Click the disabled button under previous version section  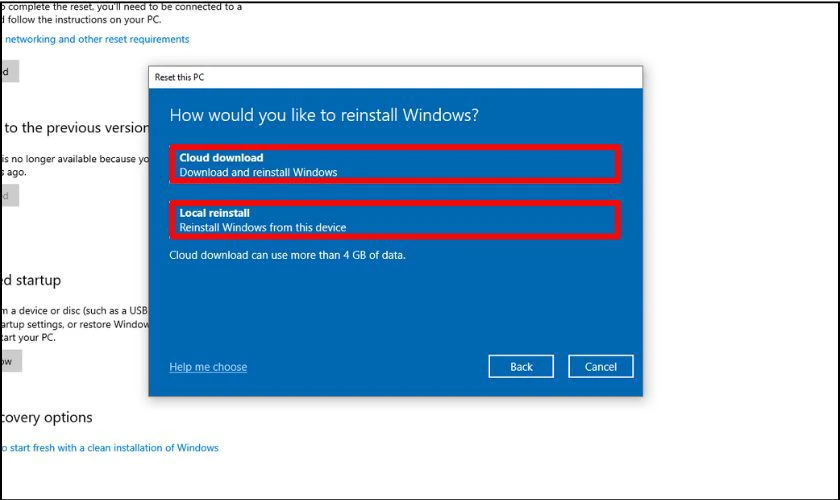tap(10, 196)
